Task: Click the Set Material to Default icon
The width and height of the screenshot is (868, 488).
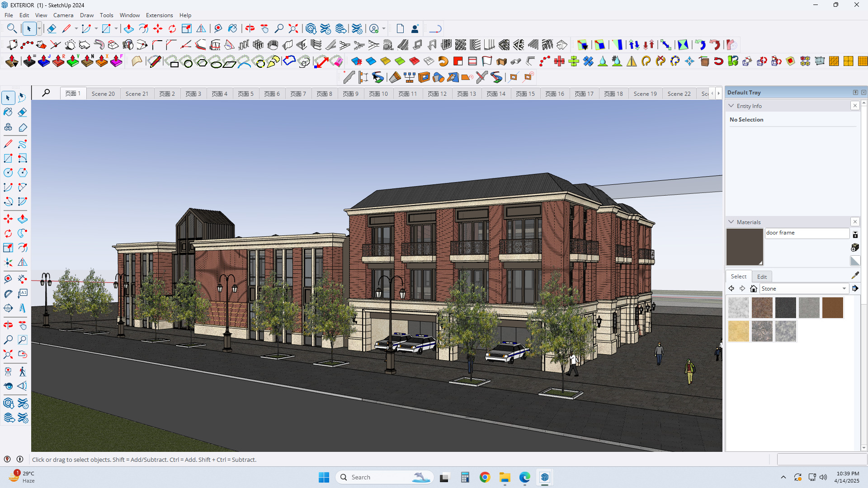Action: pyautogui.click(x=855, y=261)
